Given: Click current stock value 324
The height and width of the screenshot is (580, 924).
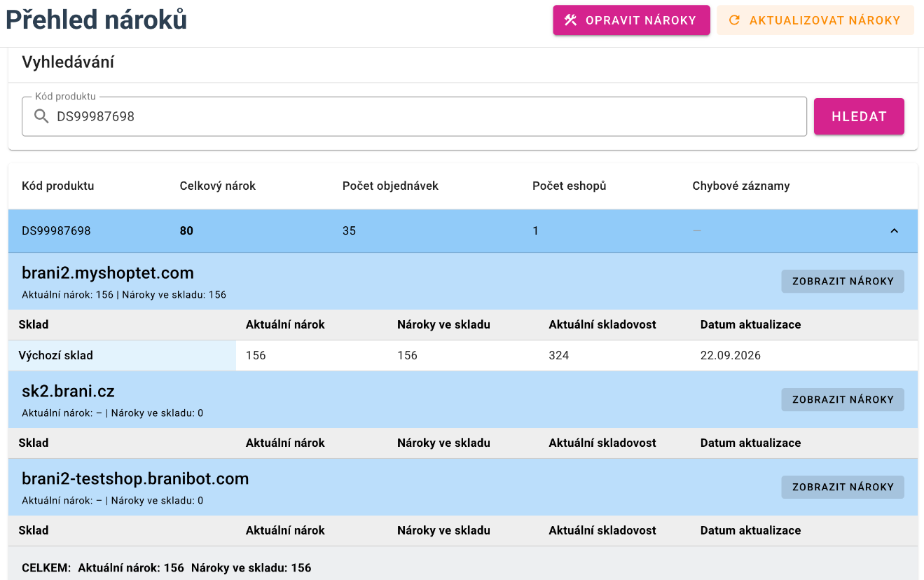Looking at the screenshot, I should pyautogui.click(x=559, y=355).
